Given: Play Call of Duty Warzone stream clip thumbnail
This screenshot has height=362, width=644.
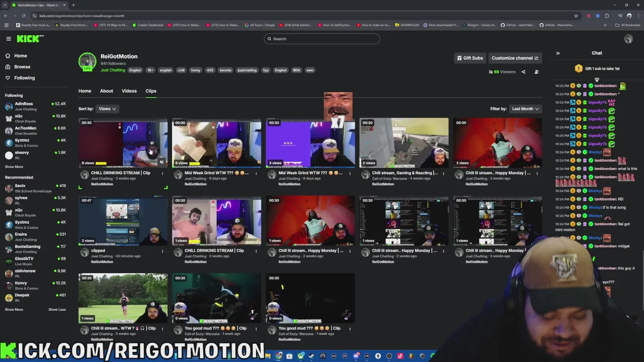Looking at the screenshot, I should point(404,142).
